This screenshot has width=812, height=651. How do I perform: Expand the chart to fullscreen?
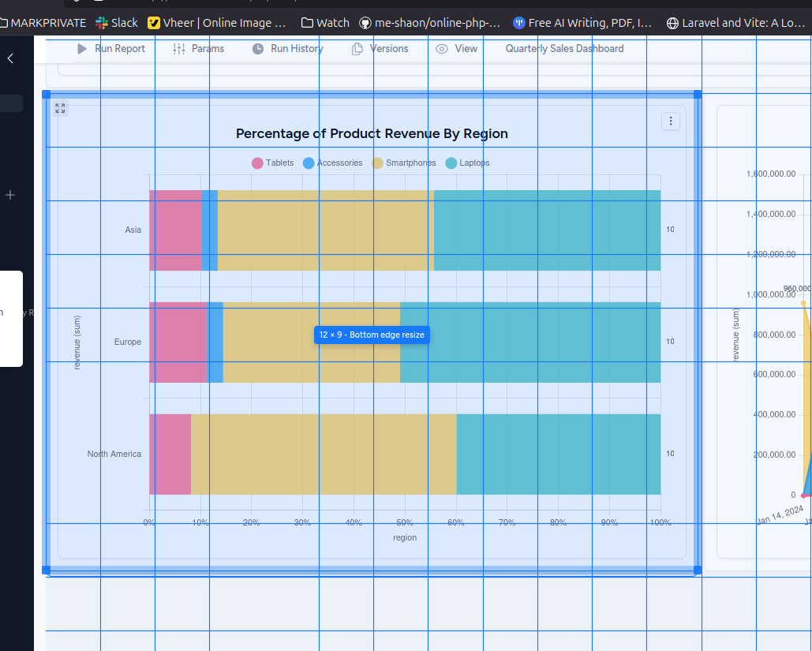click(61, 108)
